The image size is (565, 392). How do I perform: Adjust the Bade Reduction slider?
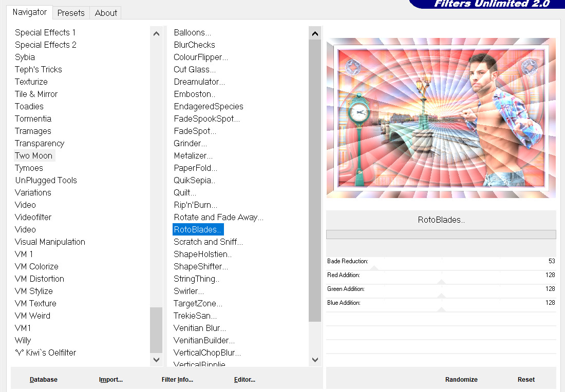(374, 267)
